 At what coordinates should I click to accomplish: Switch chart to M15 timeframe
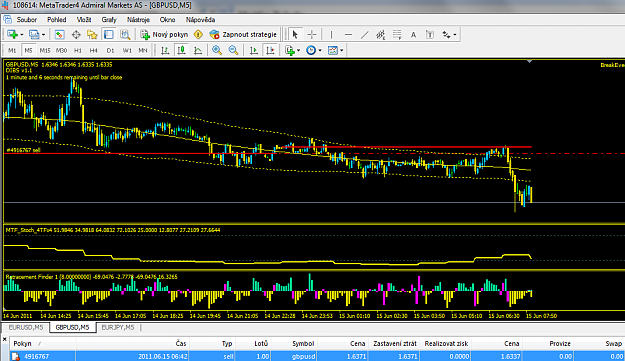tap(45, 50)
